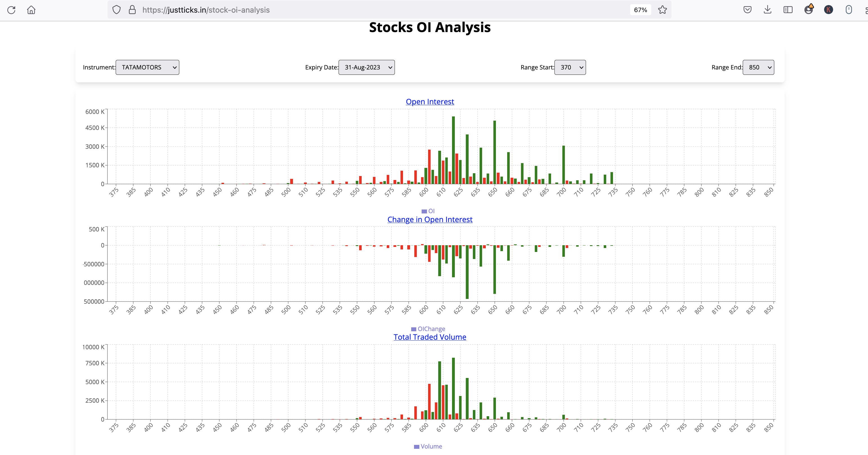868x455 pixels.
Task: Open the Downloads panel
Action: tap(768, 10)
